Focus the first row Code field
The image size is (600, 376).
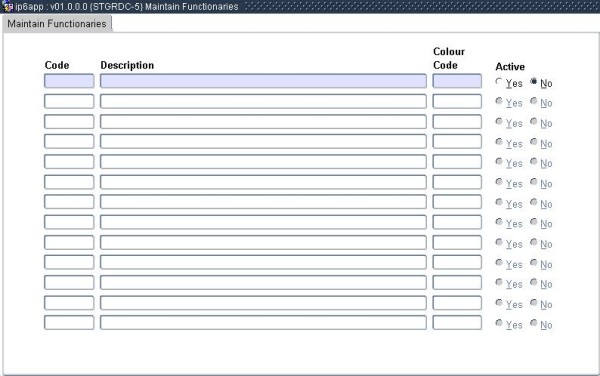point(69,81)
